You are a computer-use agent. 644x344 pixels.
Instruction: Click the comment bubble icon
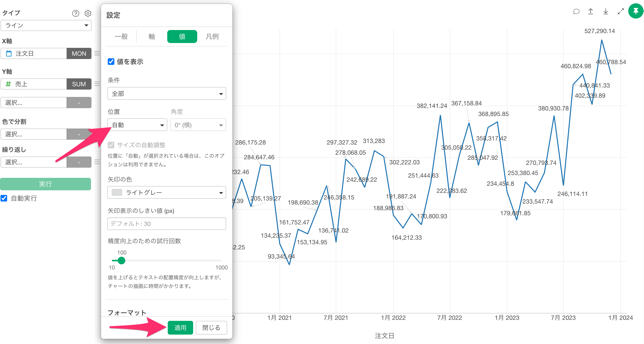coord(576,11)
